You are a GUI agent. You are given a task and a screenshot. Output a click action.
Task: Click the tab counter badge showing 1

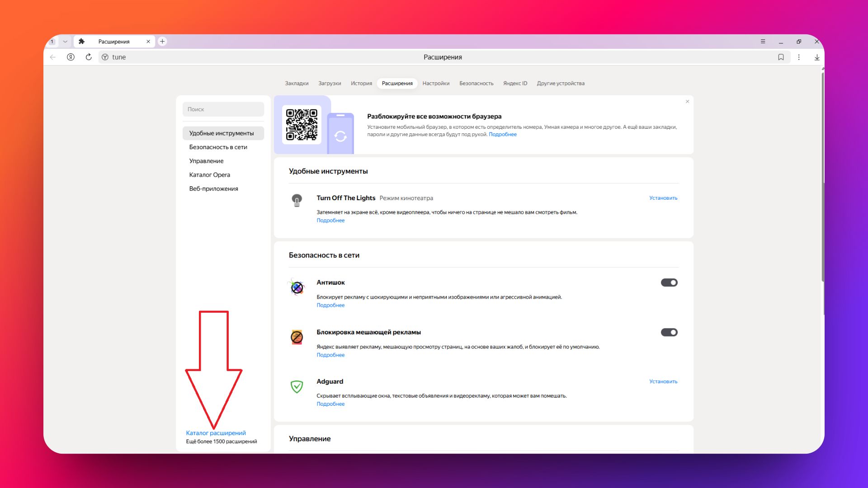52,41
